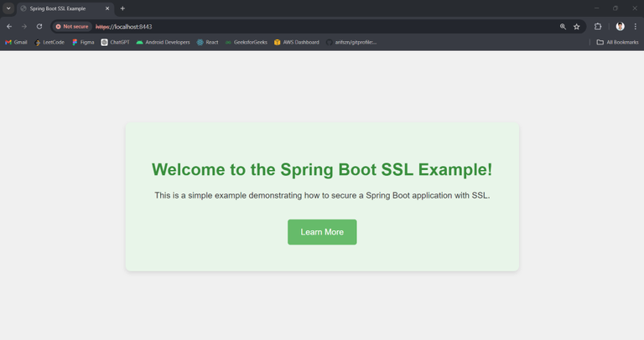Click the Welcome to the Spring Boot SSL Example heading
The width and height of the screenshot is (644, 340).
[322, 169]
